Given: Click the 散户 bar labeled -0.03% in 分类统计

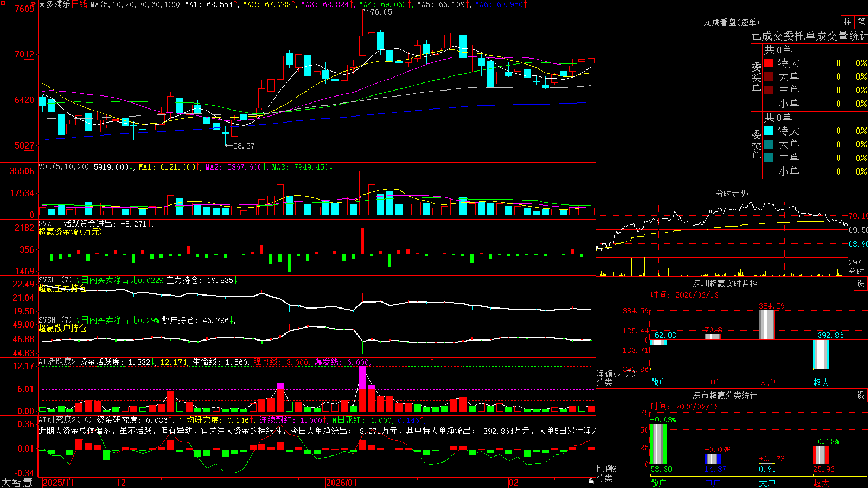Looking at the screenshot, I should (x=659, y=444).
